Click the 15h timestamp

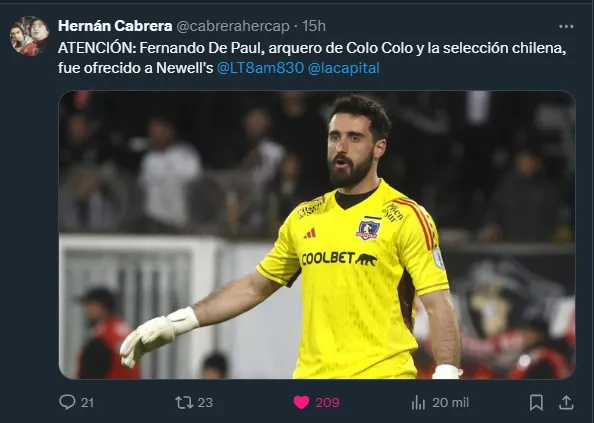(314, 26)
